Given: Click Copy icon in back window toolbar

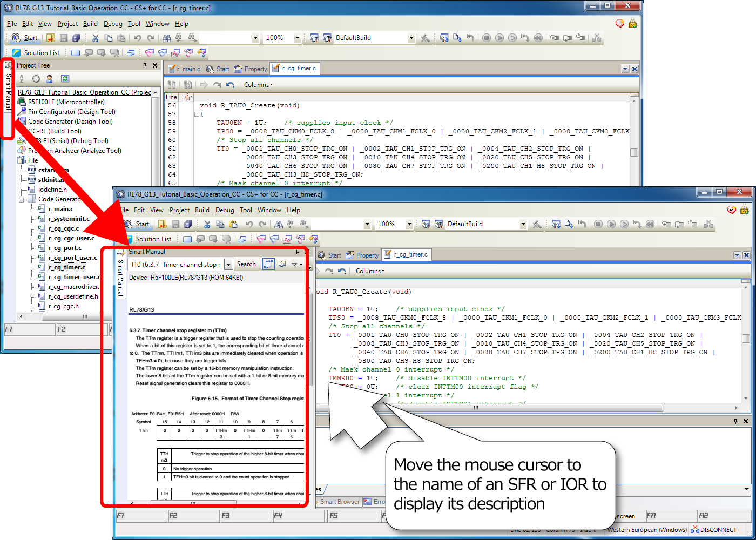Looking at the screenshot, I should coord(109,38).
